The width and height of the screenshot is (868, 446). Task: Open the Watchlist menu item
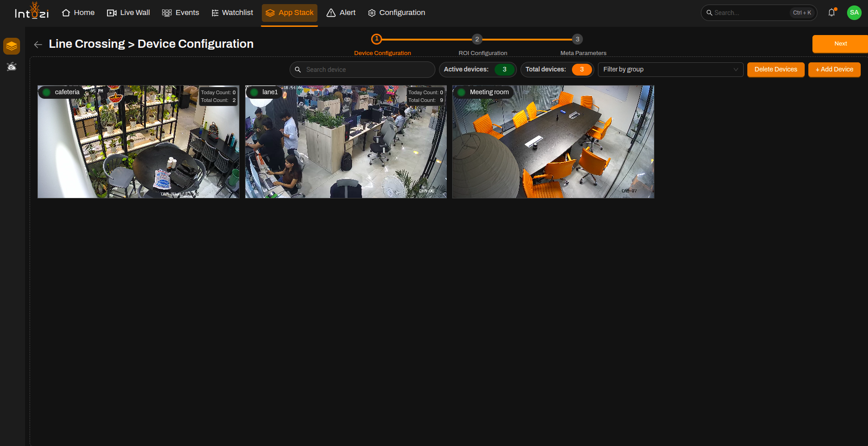(x=232, y=13)
